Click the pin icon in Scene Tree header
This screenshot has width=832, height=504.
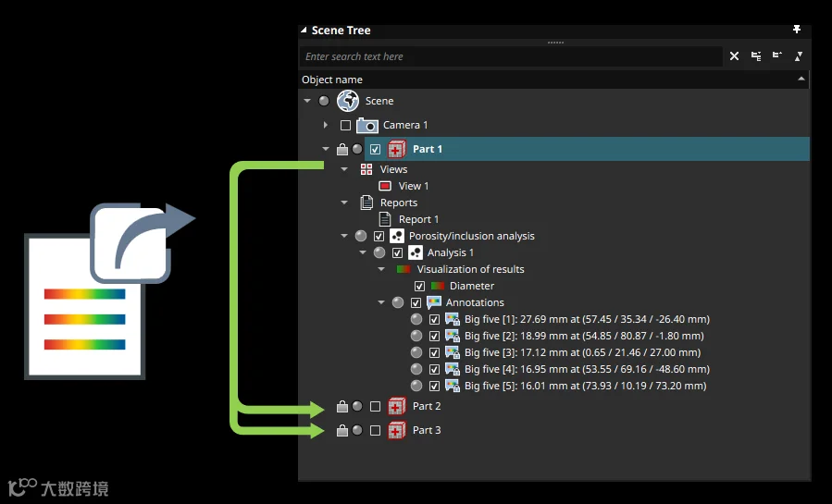coord(797,30)
